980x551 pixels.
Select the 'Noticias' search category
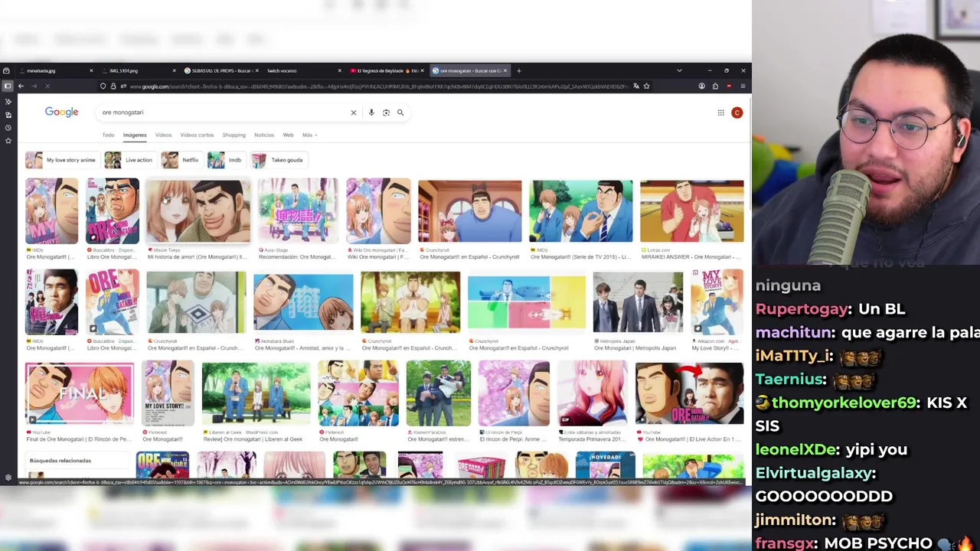pos(264,135)
